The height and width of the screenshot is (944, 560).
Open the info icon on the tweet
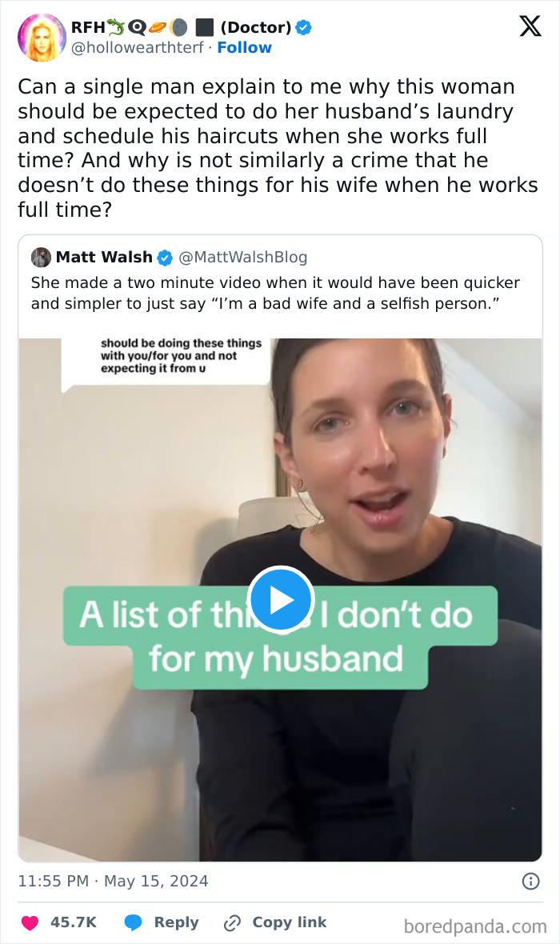click(532, 880)
